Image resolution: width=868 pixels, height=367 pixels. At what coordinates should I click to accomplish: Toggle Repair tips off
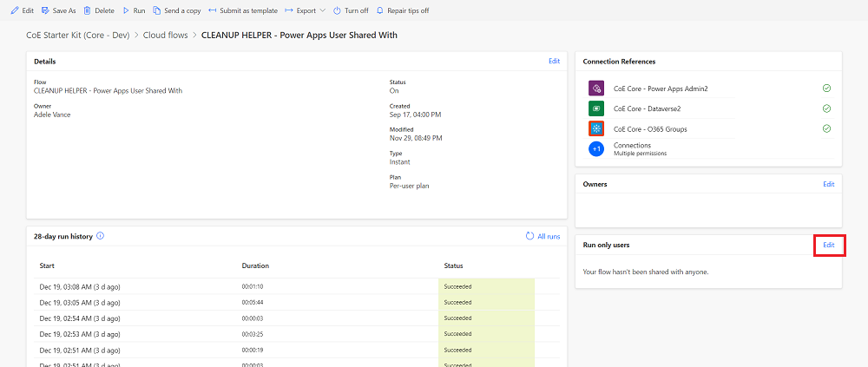point(402,10)
